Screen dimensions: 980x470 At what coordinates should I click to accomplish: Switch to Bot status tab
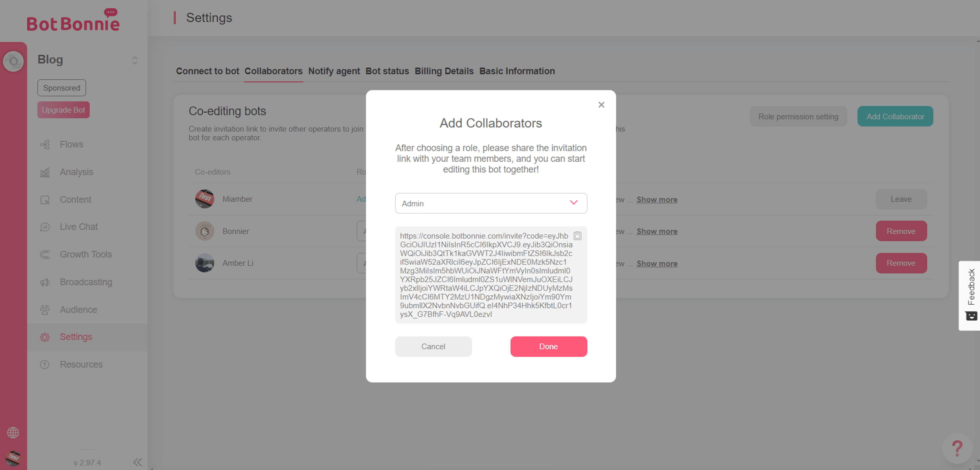coord(387,71)
